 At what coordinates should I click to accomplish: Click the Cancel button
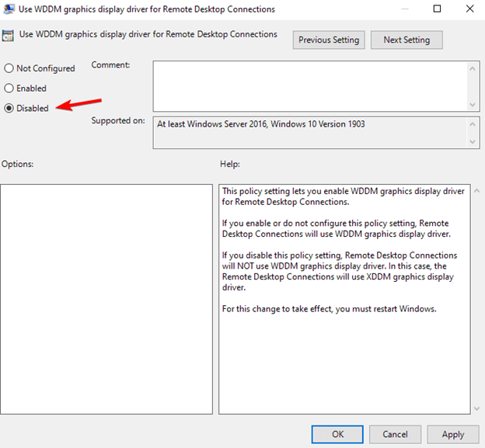click(x=395, y=434)
